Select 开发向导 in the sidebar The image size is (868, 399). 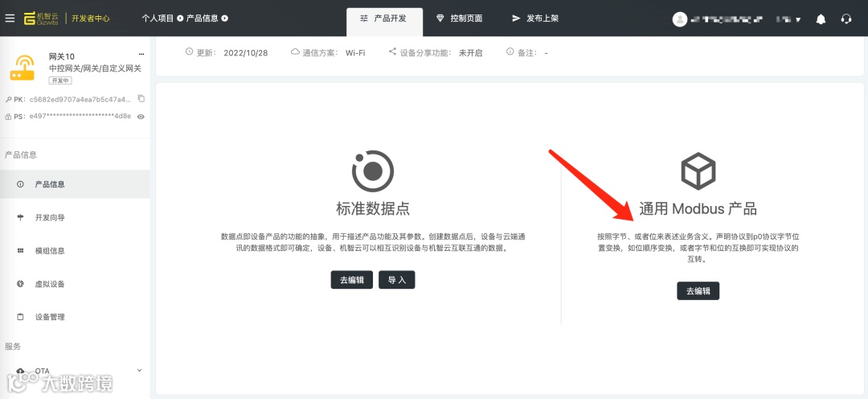[x=75, y=217]
